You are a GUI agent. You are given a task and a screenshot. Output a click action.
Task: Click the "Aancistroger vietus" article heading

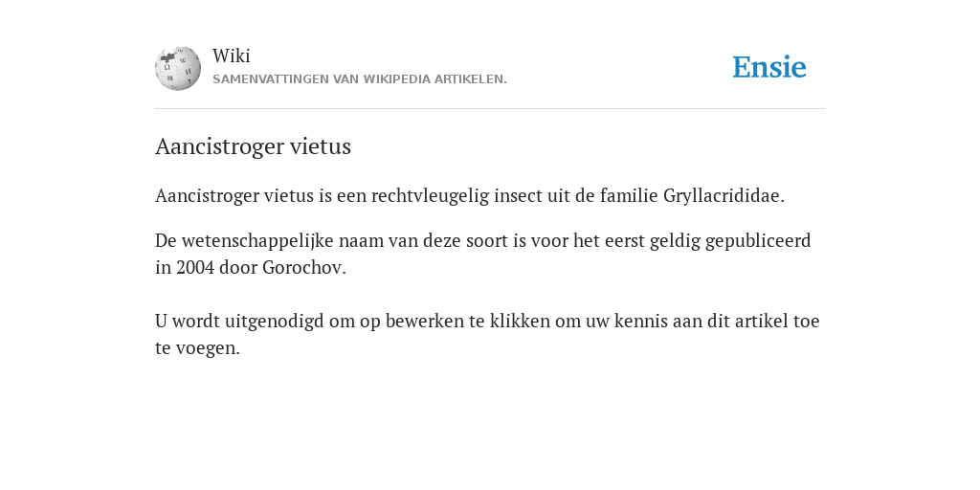(253, 146)
